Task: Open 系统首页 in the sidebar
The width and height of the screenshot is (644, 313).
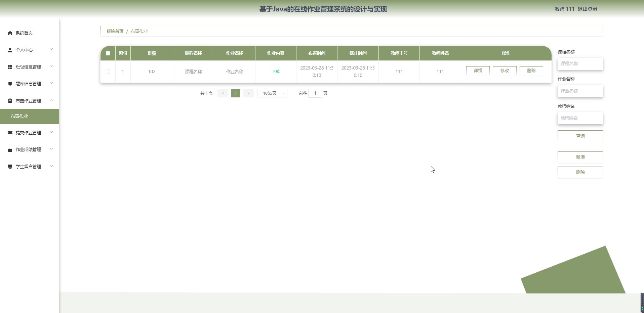Action: 30,33
